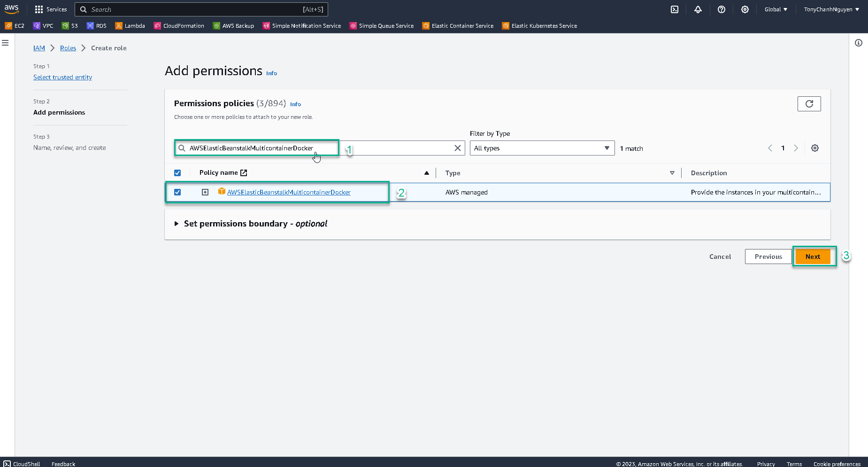Go back to Select trusted entity step
The image size is (868, 467).
click(x=62, y=77)
